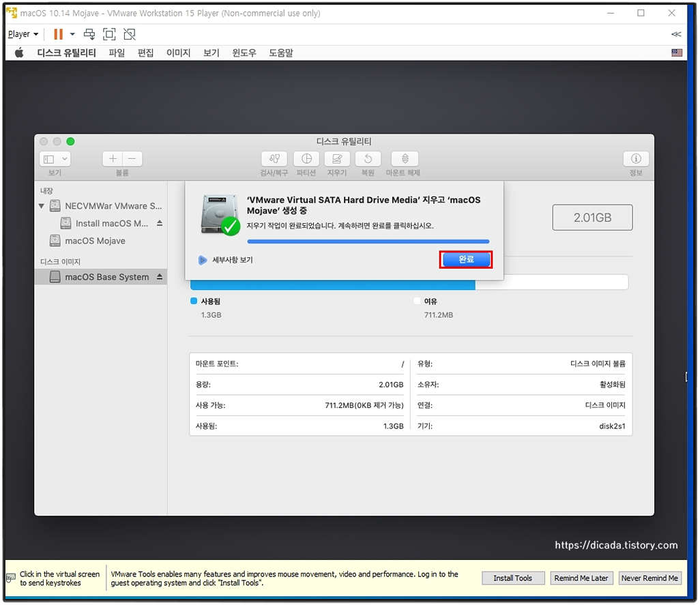
Task: Click the 2.01GB capacity box
Action: pyautogui.click(x=592, y=218)
